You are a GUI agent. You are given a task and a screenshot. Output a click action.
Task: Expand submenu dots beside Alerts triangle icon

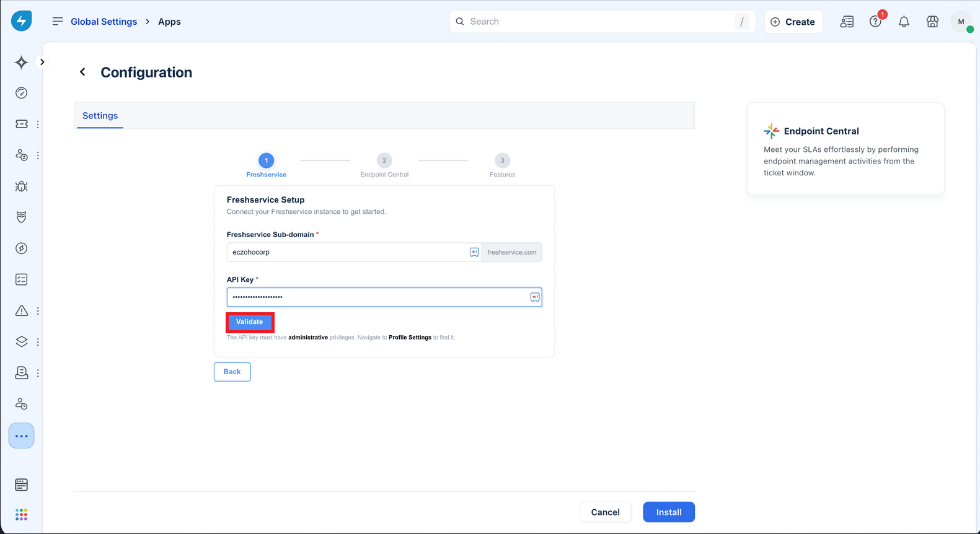pos(38,311)
